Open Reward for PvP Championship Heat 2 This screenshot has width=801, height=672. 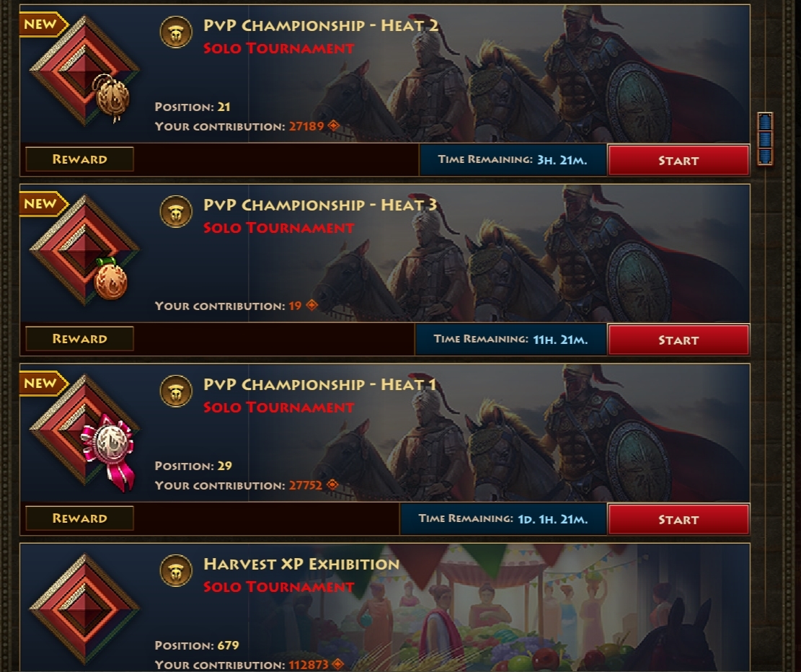80,159
